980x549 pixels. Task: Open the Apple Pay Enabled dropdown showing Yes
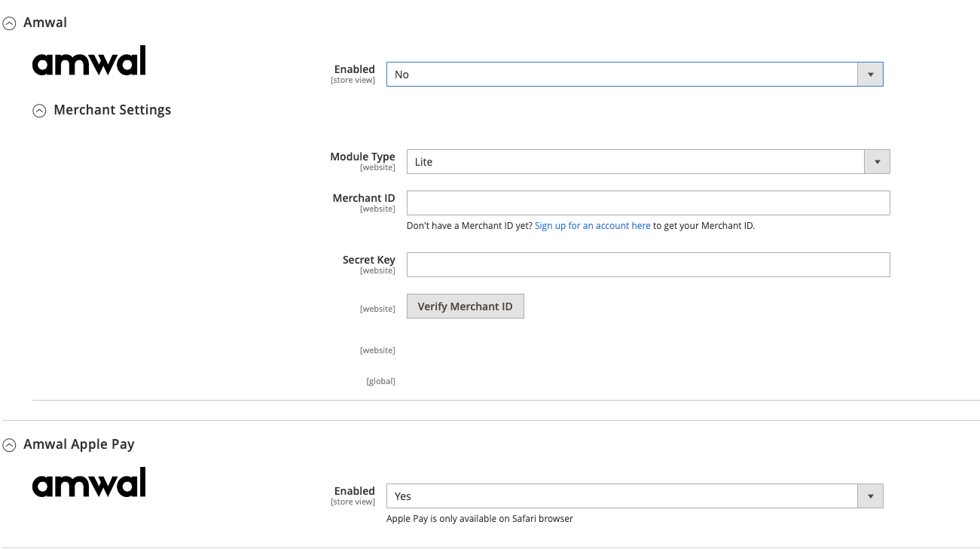(x=634, y=496)
